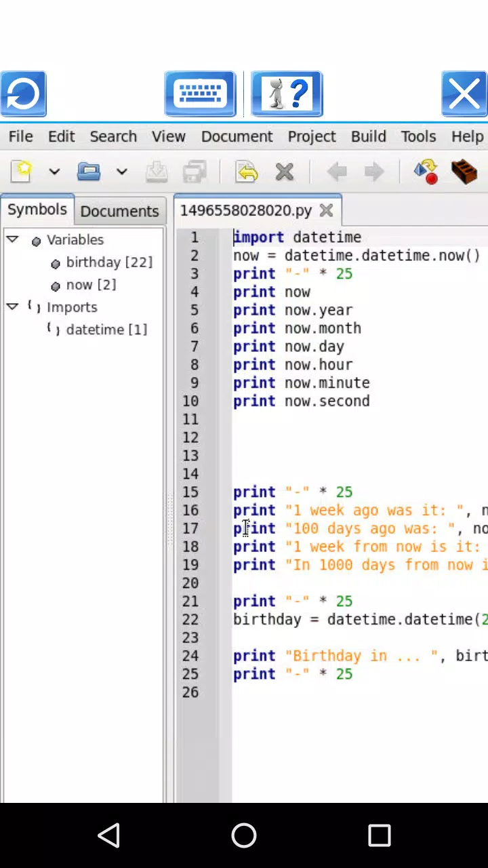Select birthday [22] in symbol tree
This screenshot has width=488, height=868.
coord(109,262)
